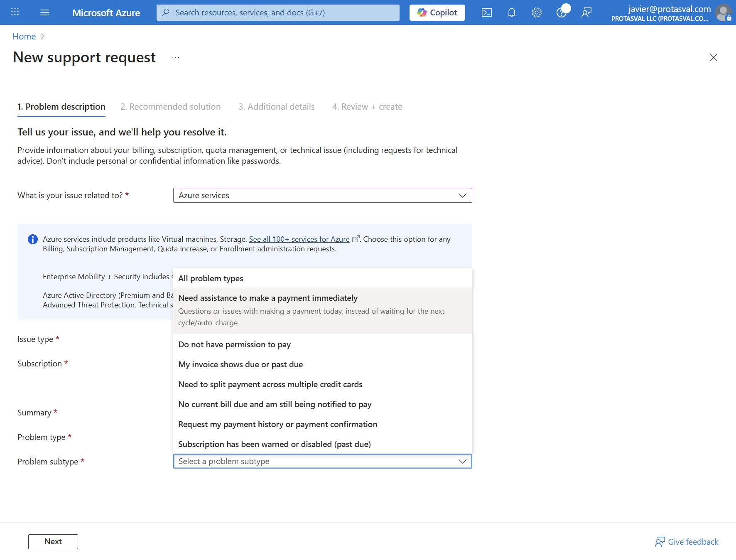The width and height of the screenshot is (736, 560).
Task: Choose Do not have permission to pay
Action: pos(323,344)
